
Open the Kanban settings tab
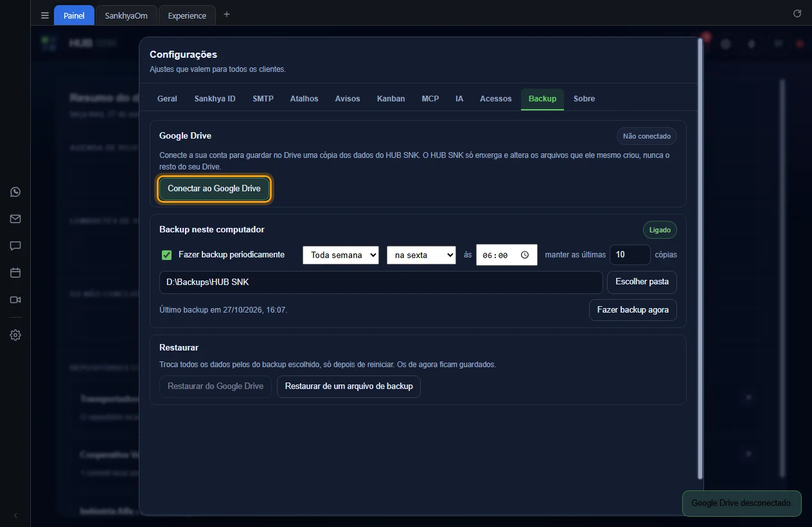click(391, 99)
